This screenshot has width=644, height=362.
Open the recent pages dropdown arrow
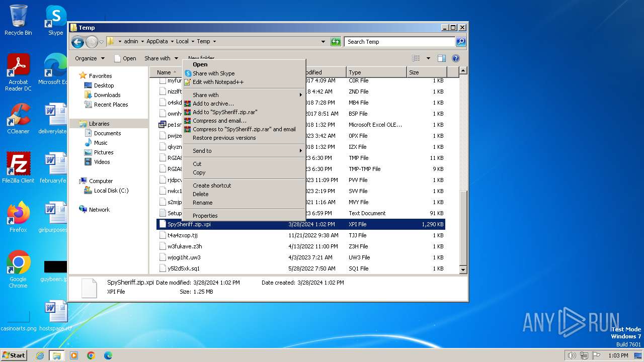click(102, 42)
